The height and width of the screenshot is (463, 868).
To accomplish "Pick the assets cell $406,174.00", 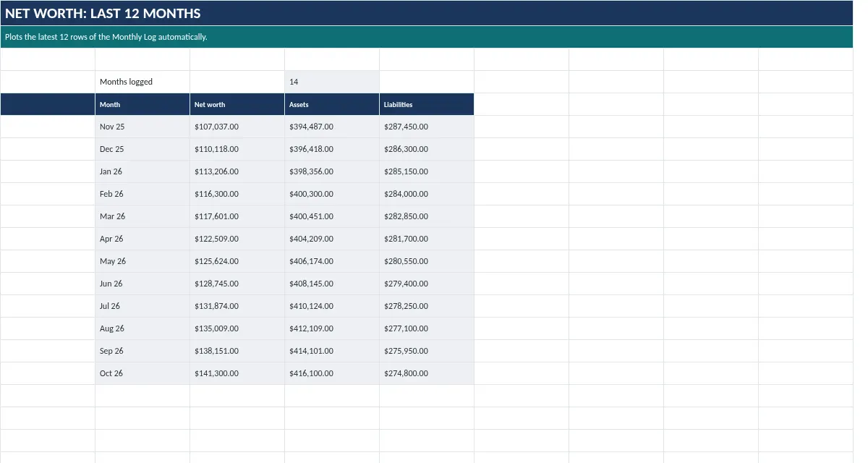I will pos(332,261).
